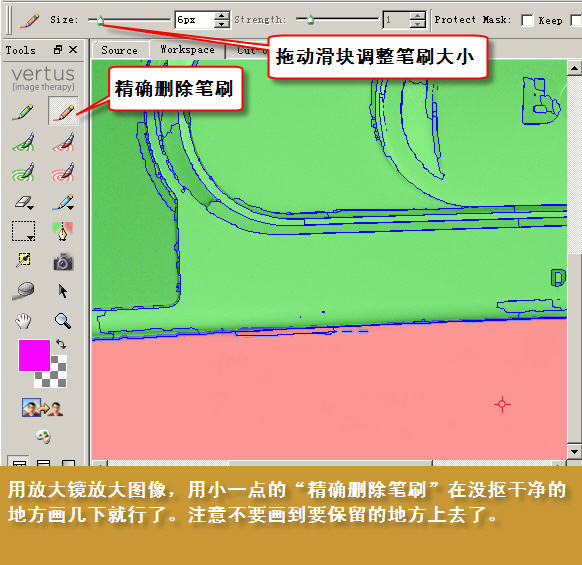Click the magenta foreground color swatch
Screen dimensions: 582x565
tap(34, 355)
